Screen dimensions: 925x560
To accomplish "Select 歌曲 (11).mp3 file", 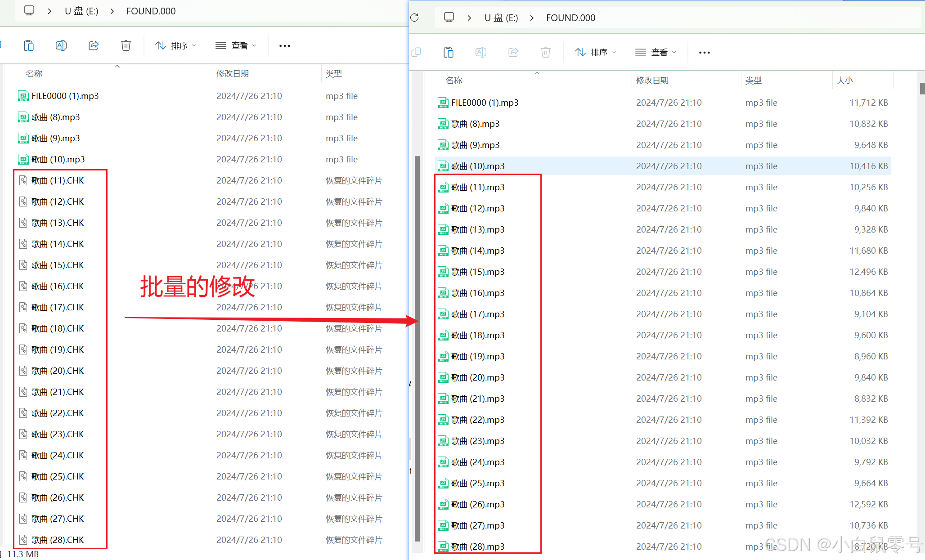I will [x=478, y=187].
